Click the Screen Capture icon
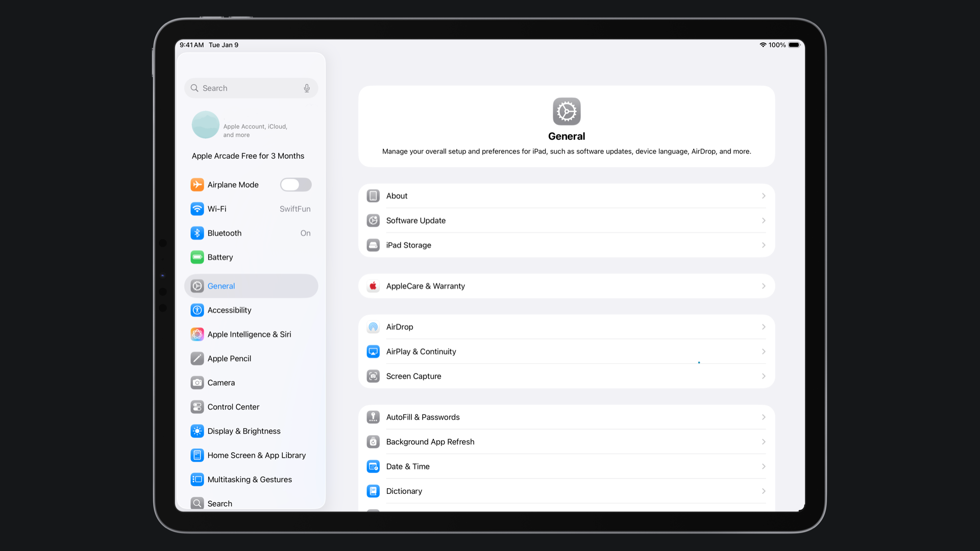The image size is (980, 551). pos(373,376)
